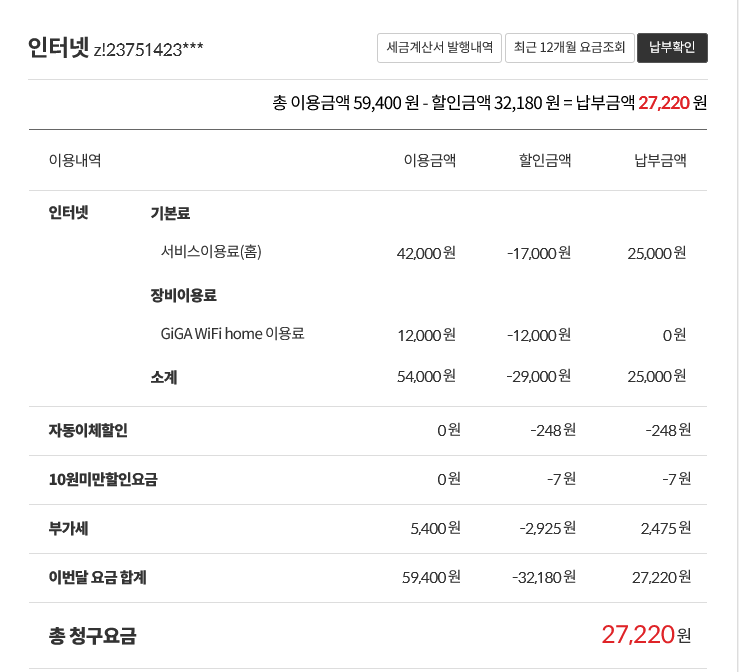Click the red 27,220 amount in summary line
The image size is (739, 672).
[x=664, y=103]
